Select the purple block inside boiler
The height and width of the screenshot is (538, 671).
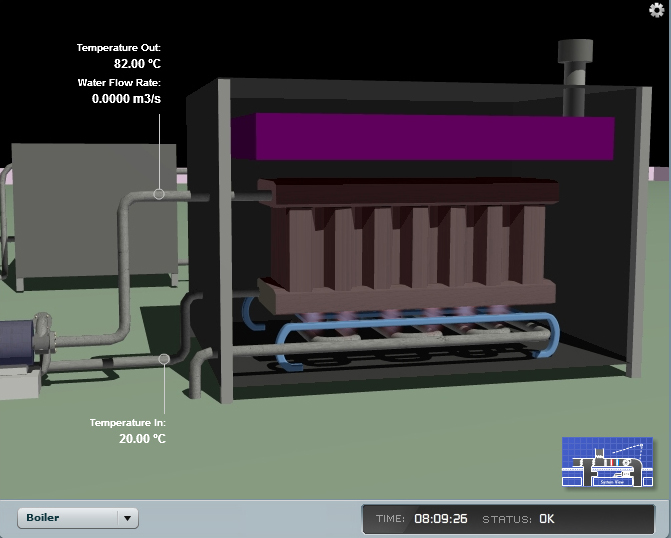[423, 137]
